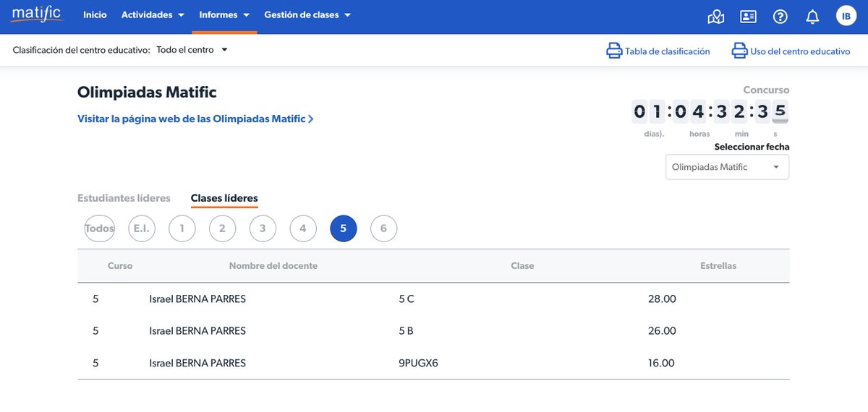Click the 26.00 stars value
This screenshot has height=412, width=868.
pyautogui.click(x=662, y=330)
